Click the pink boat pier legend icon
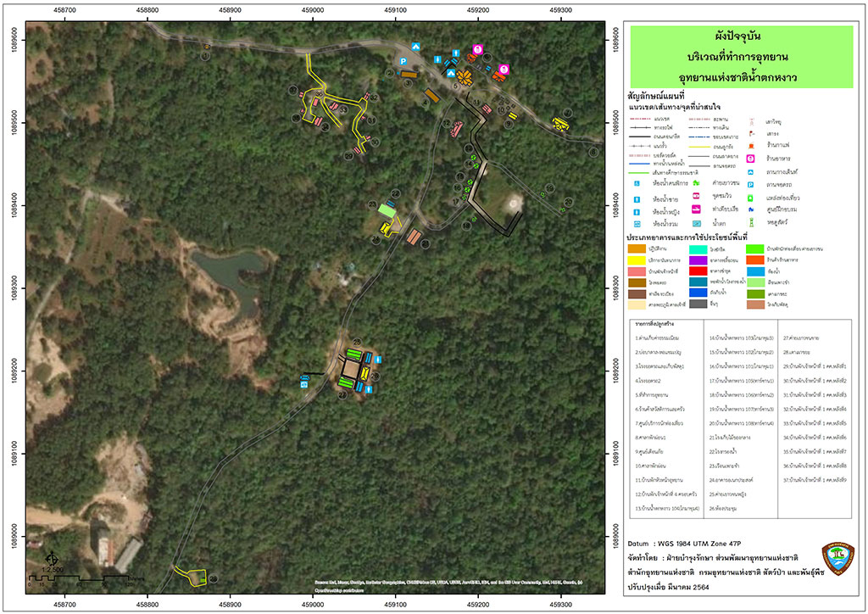This screenshot has width=868, height=614. [696, 209]
